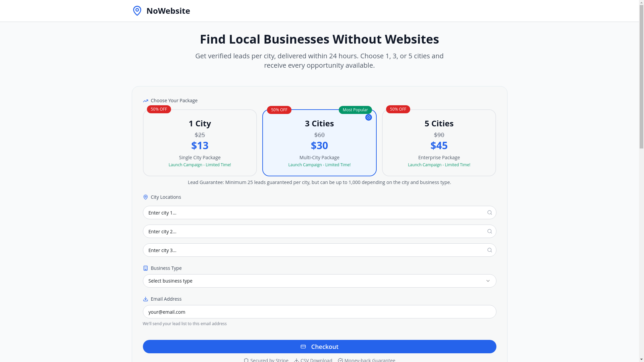Click the $13 price text

[200, 145]
